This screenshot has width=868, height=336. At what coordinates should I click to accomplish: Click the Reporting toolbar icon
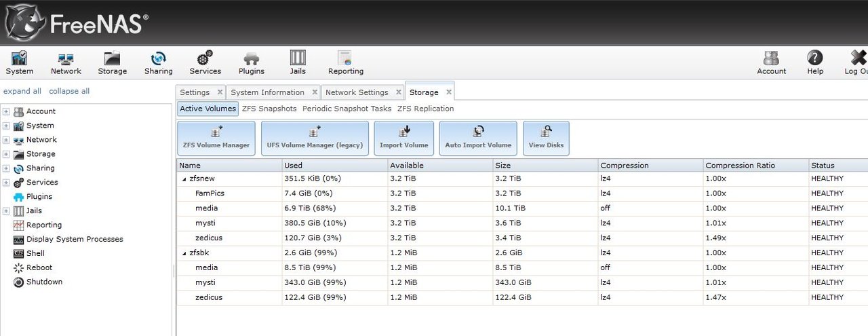(345, 62)
